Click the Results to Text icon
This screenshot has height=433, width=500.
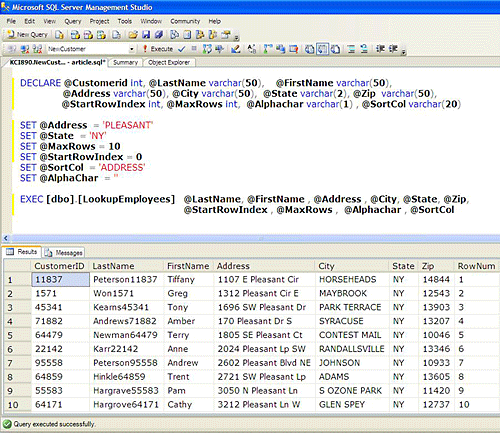pos(309,49)
